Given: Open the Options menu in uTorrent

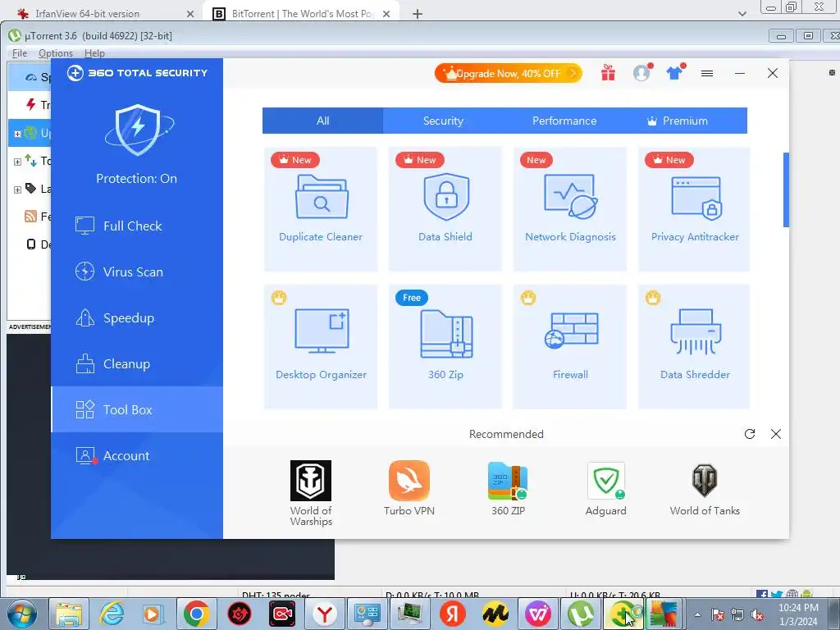Looking at the screenshot, I should (55, 53).
